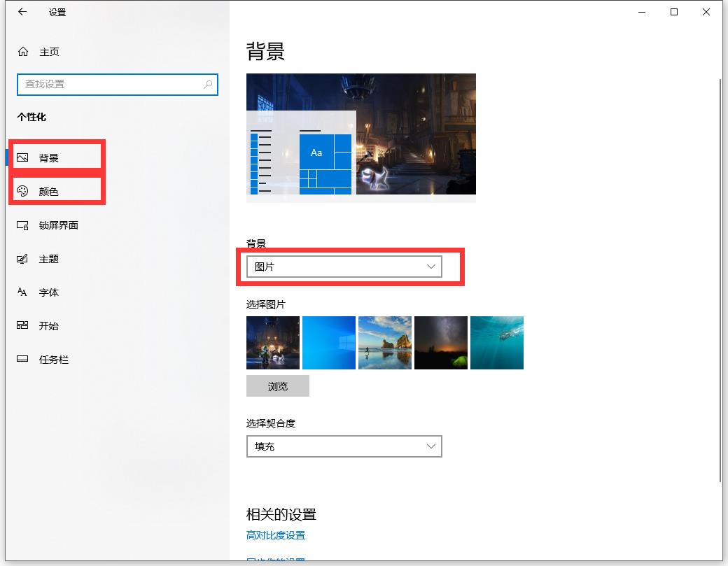Open the 锁屏界面 settings page

58,225
